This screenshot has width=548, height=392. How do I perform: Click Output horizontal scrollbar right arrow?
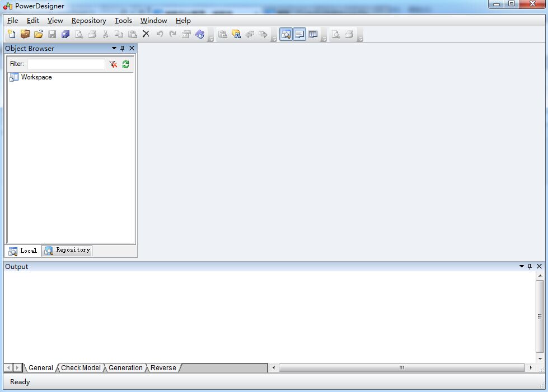point(531,367)
